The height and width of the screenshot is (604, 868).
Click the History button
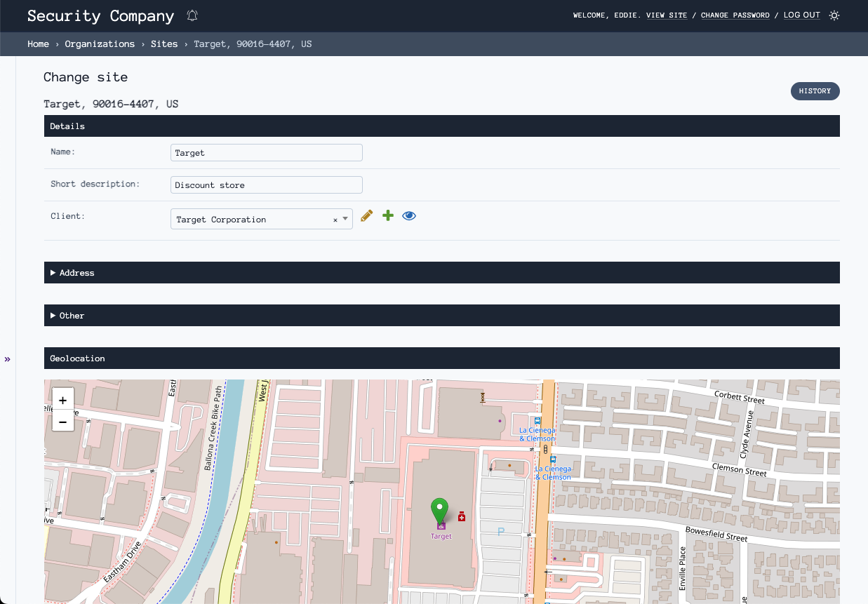coord(815,91)
